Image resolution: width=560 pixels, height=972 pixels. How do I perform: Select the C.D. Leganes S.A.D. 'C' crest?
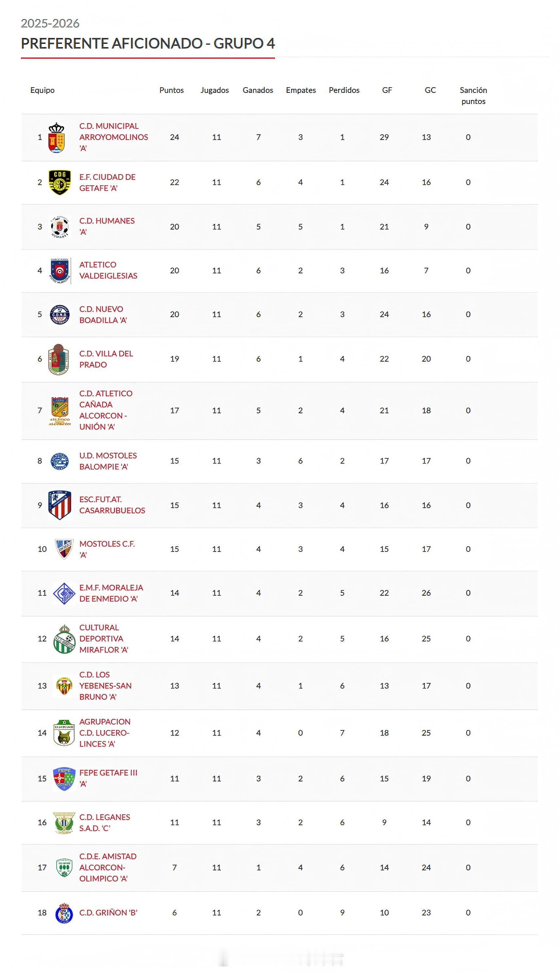click(64, 823)
